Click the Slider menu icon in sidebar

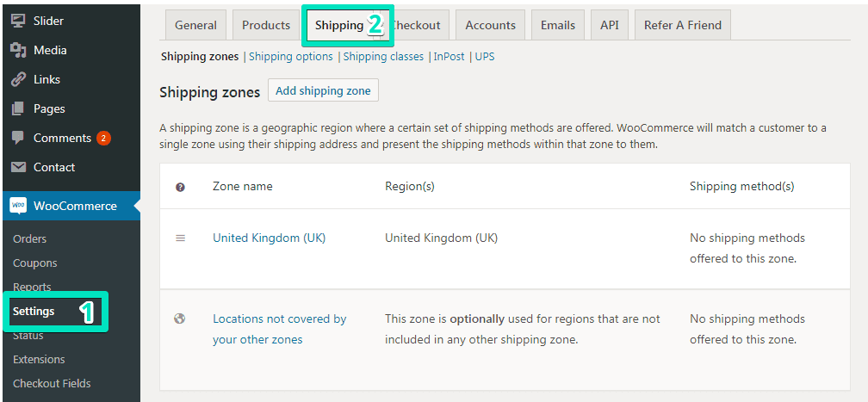pyautogui.click(x=18, y=21)
